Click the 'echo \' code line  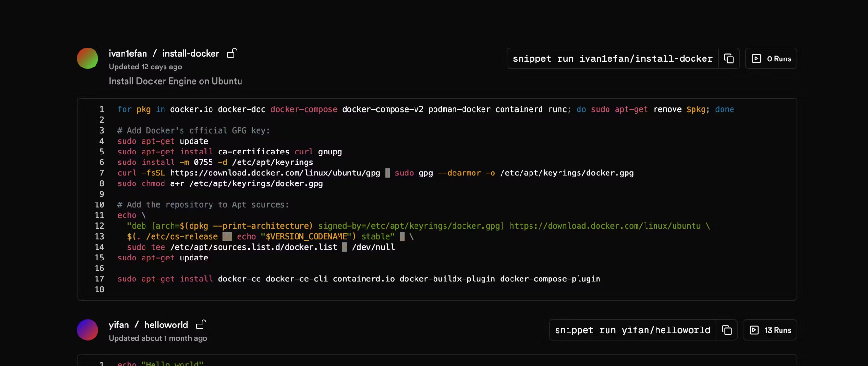click(x=132, y=215)
